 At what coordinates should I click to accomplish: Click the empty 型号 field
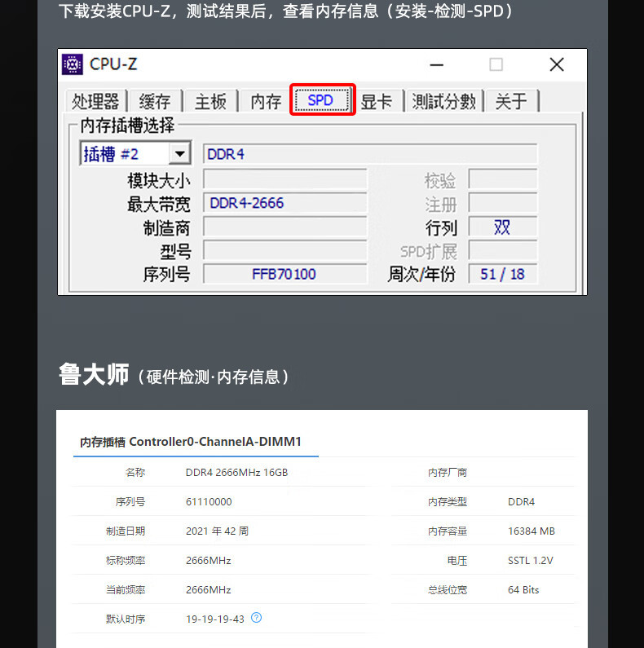click(x=285, y=250)
